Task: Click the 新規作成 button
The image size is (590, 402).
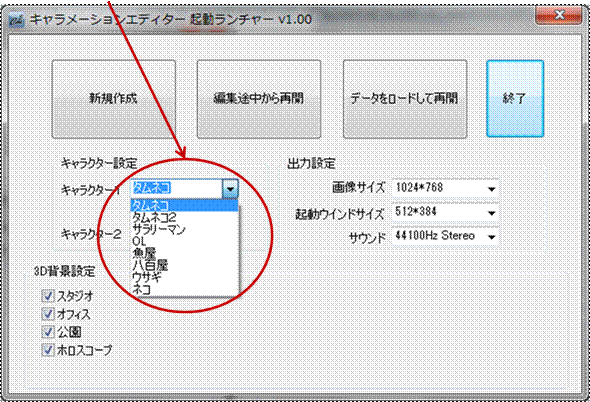Action: pyautogui.click(x=114, y=99)
